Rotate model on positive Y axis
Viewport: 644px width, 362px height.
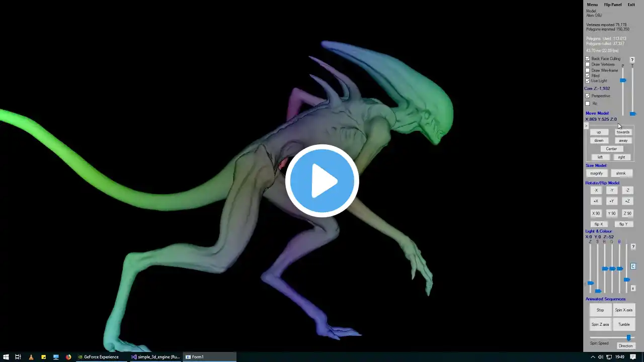(x=612, y=201)
